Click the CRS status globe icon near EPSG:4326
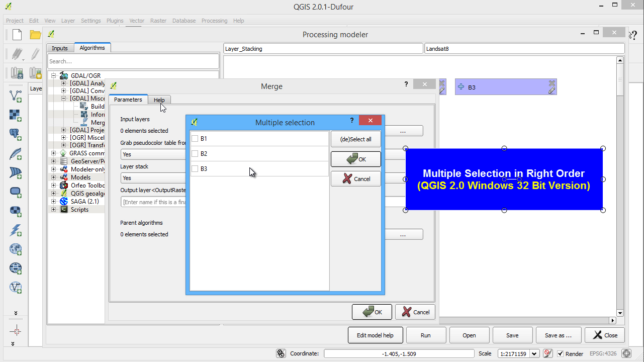 (626, 353)
